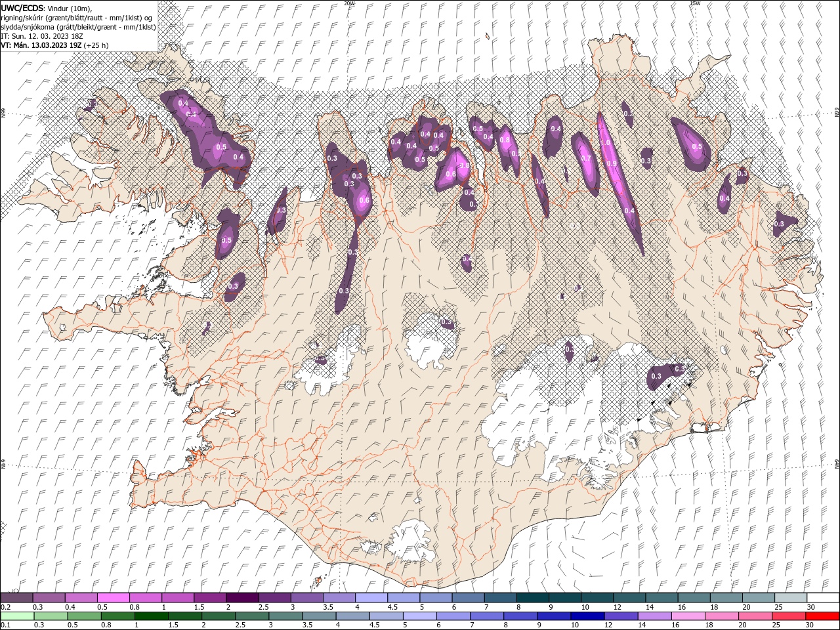
Task: Click the '0.7' snowfall value on map
Action: coord(586,158)
